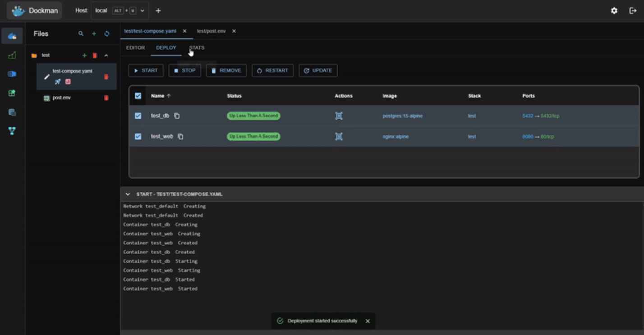644x335 pixels.
Task: Open port 5432 link
Action: [528, 116]
